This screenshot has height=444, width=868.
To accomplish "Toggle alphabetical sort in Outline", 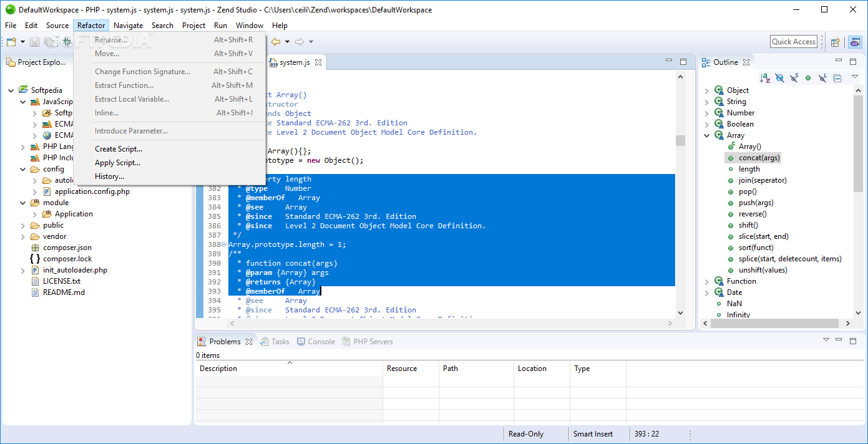I will 765,78.
